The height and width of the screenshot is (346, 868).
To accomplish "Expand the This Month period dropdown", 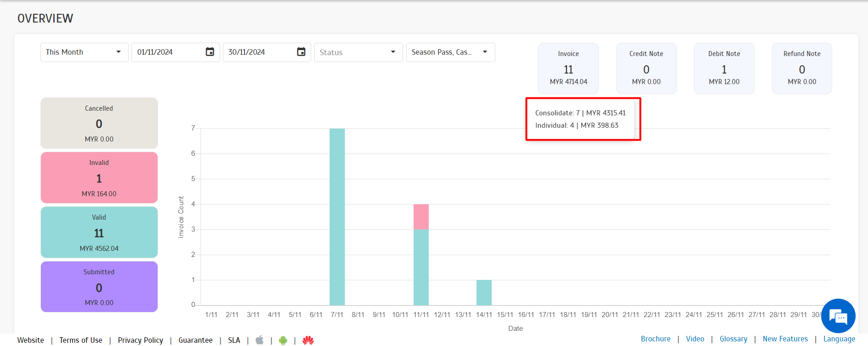I will (84, 52).
